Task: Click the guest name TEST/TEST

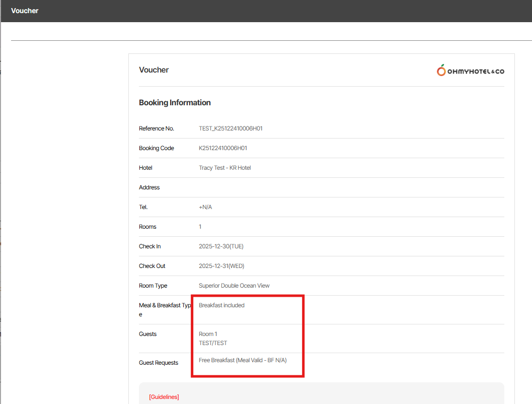Action: pos(213,343)
